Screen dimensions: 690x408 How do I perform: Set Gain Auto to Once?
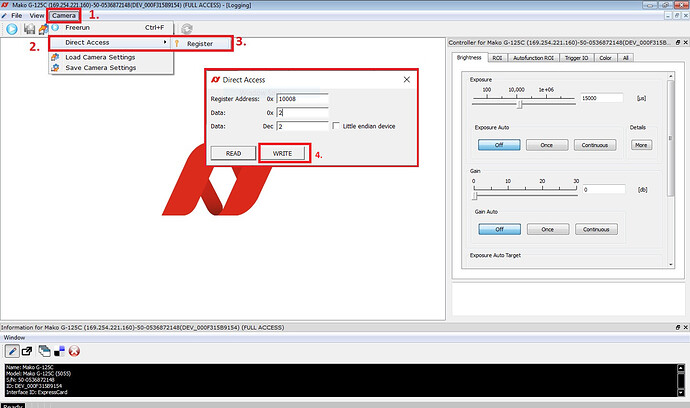click(547, 229)
